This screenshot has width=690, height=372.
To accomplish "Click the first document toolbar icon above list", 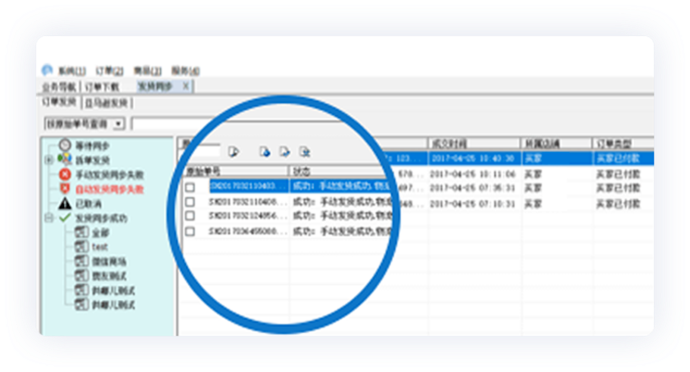I will point(234,152).
